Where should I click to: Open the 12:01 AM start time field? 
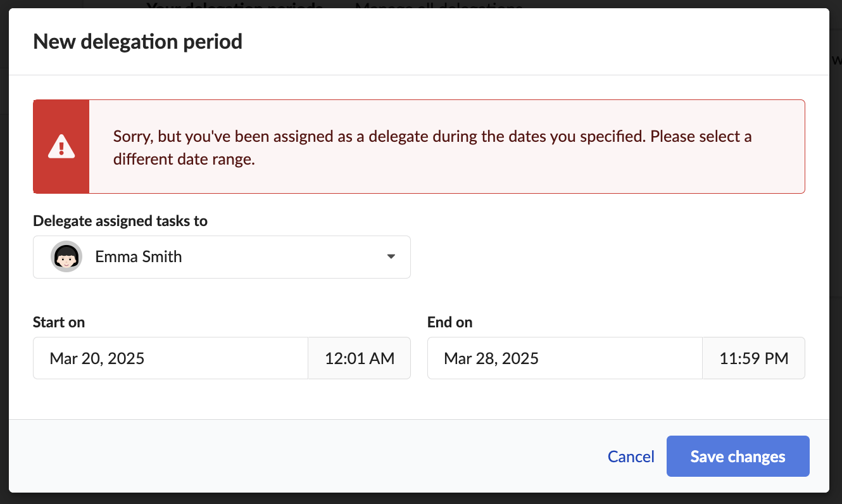[360, 358]
